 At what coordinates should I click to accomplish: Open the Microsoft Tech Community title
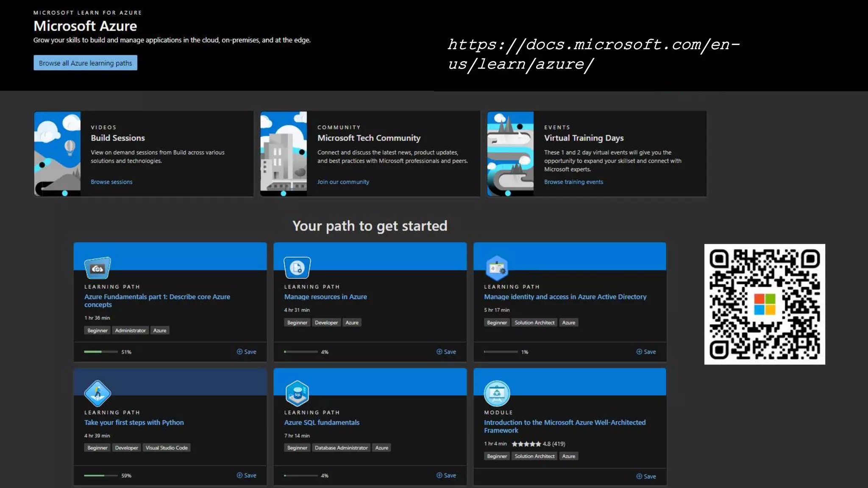click(369, 138)
